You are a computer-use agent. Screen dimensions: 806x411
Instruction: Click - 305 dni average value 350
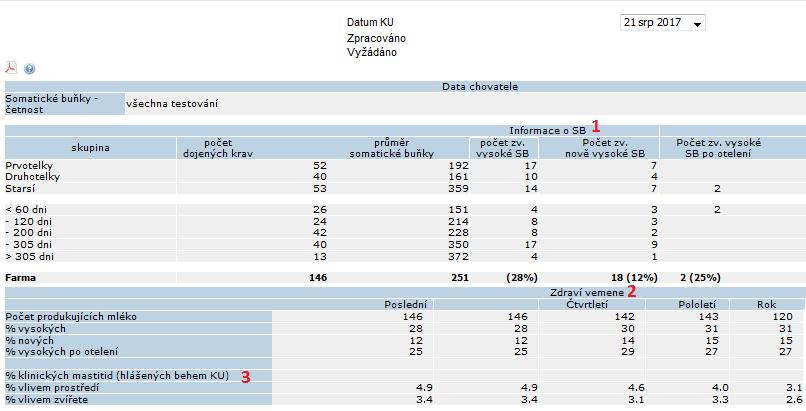[459, 245]
